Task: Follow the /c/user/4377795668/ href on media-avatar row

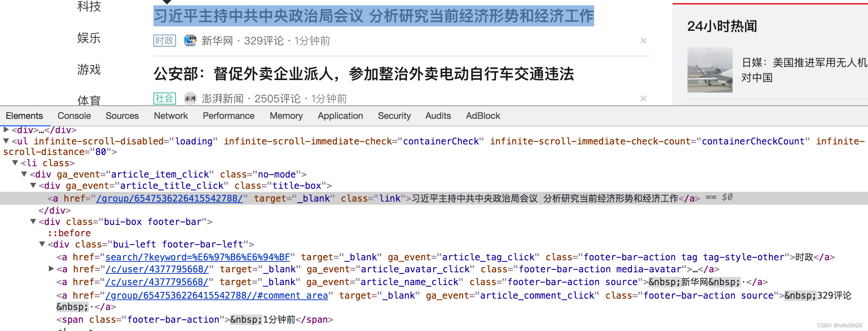Action: [x=157, y=269]
